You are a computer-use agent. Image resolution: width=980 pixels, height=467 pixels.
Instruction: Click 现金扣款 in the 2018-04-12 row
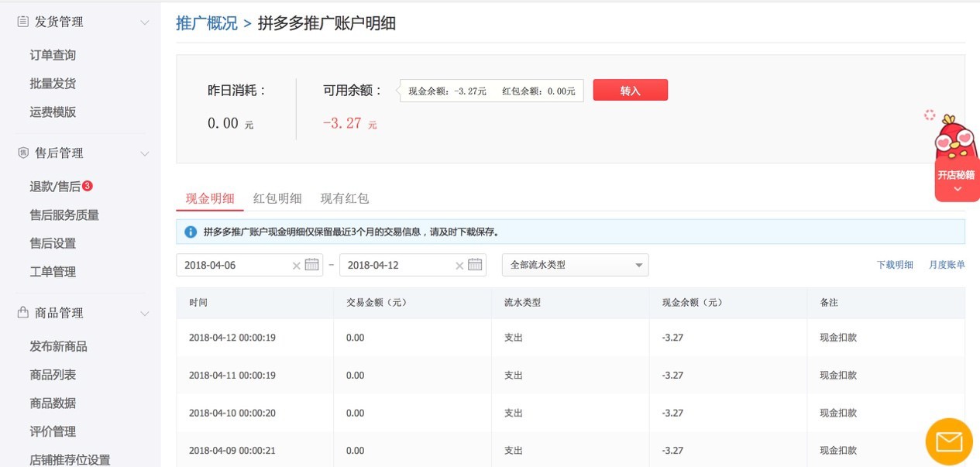pyautogui.click(x=838, y=338)
